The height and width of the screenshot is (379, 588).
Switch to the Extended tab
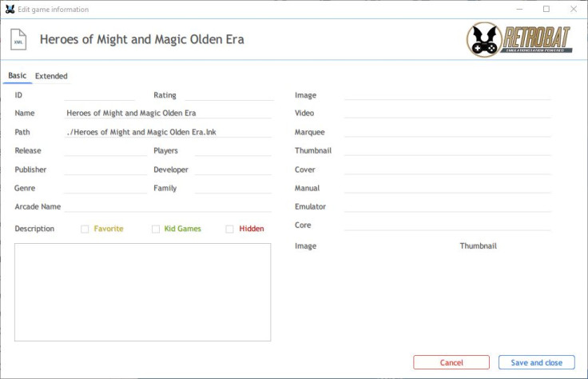51,76
